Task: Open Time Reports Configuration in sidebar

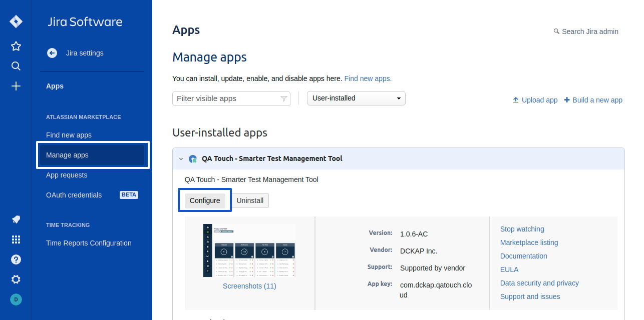Action: click(x=89, y=243)
